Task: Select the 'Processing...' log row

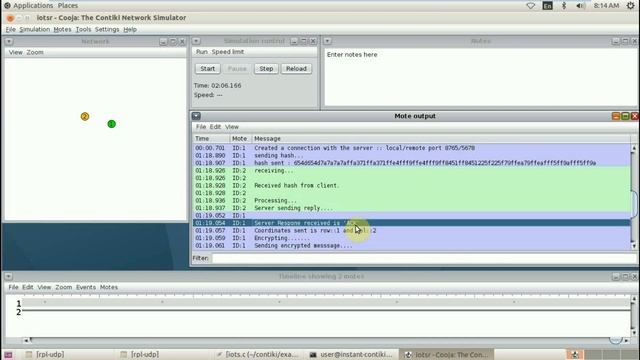Action: (x=411, y=200)
